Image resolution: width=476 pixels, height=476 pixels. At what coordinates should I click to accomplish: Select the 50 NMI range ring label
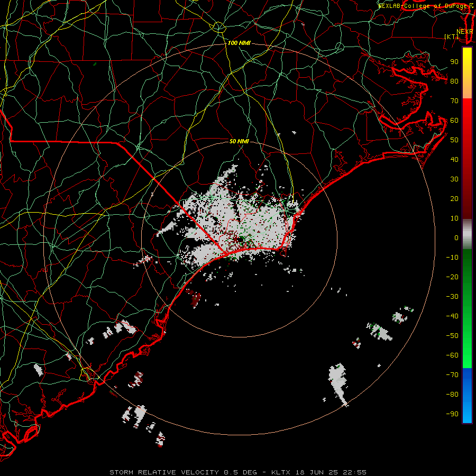(x=239, y=141)
